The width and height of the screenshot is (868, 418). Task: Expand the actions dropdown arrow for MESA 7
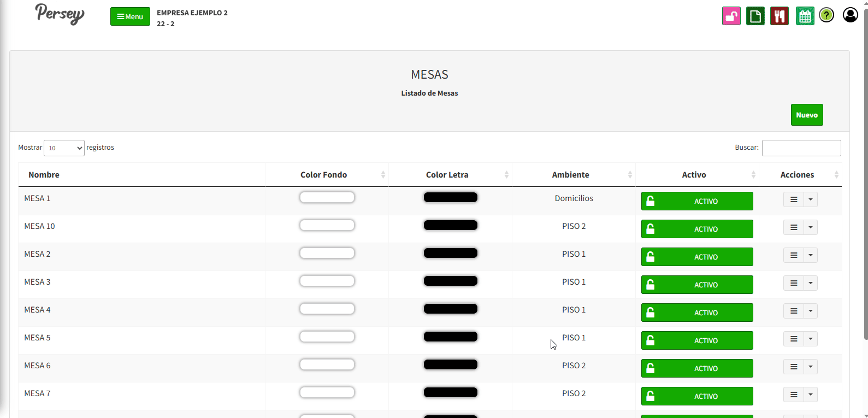[811, 395]
